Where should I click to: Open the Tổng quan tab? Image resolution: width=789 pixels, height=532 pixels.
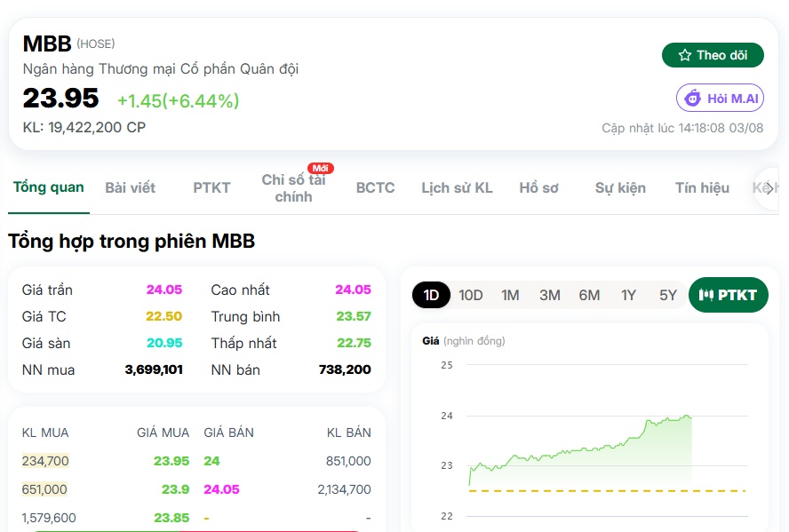coord(48,187)
